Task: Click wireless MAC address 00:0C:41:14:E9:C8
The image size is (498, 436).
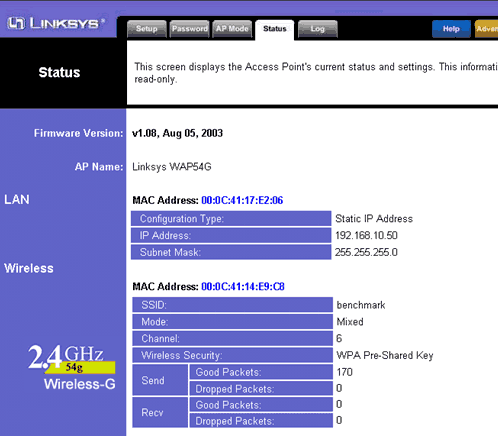Action: point(243,287)
